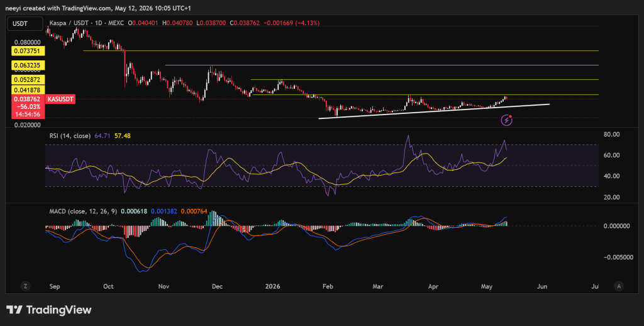Screen dimensions: 644x326
Task: Click the white ascending trendline
Action: [x=434, y=111]
